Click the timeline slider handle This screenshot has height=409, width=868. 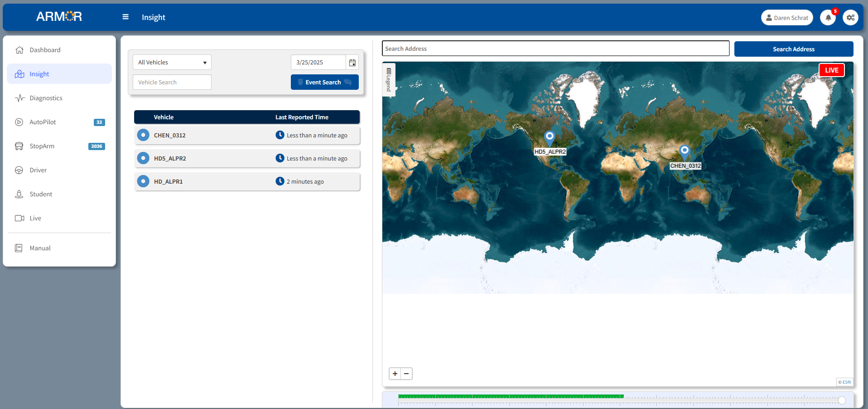click(842, 400)
